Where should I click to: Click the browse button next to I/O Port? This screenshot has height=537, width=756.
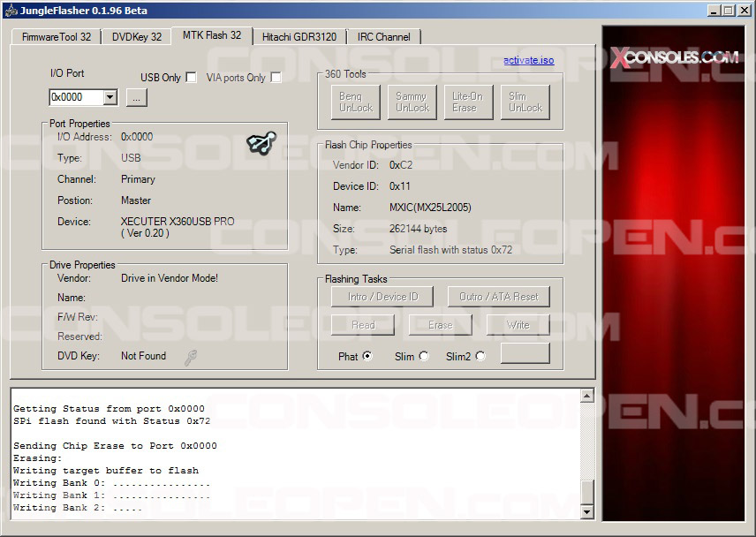click(x=136, y=97)
